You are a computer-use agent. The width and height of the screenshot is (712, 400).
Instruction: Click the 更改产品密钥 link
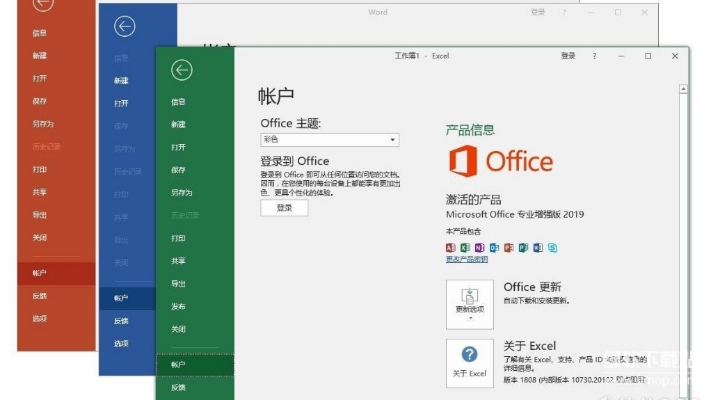[x=467, y=259]
